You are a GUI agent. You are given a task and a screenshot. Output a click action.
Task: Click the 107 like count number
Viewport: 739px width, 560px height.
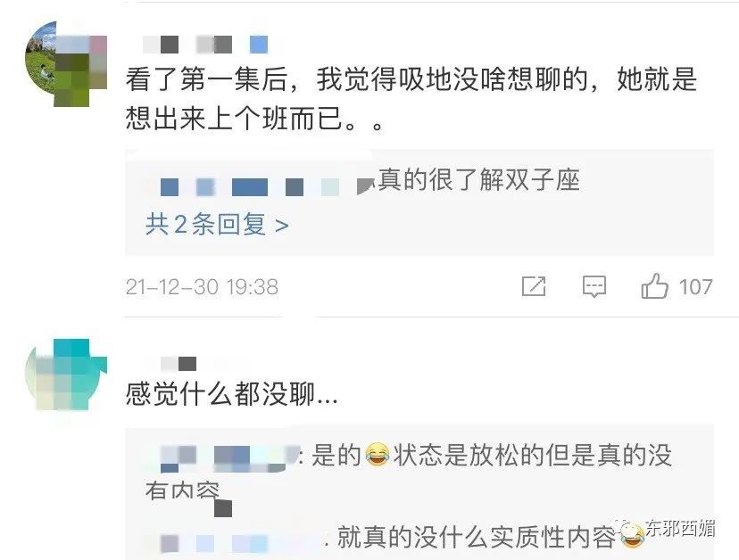click(695, 287)
